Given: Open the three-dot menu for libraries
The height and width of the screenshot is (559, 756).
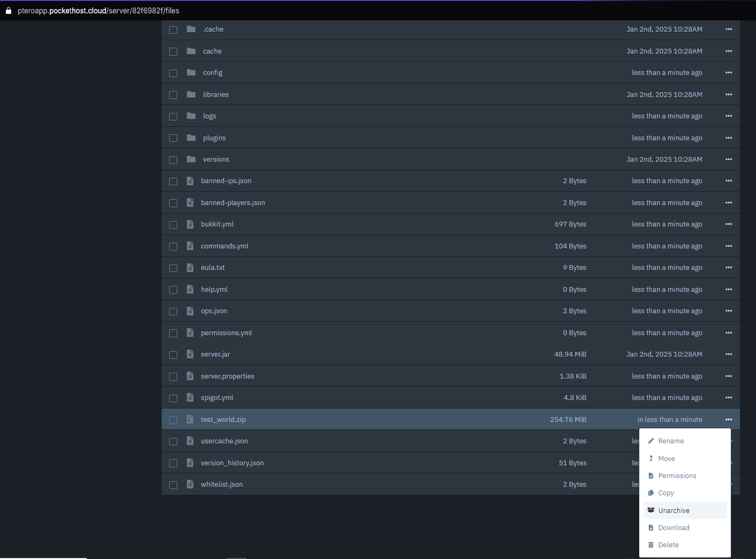Looking at the screenshot, I should (x=729, y=94).
